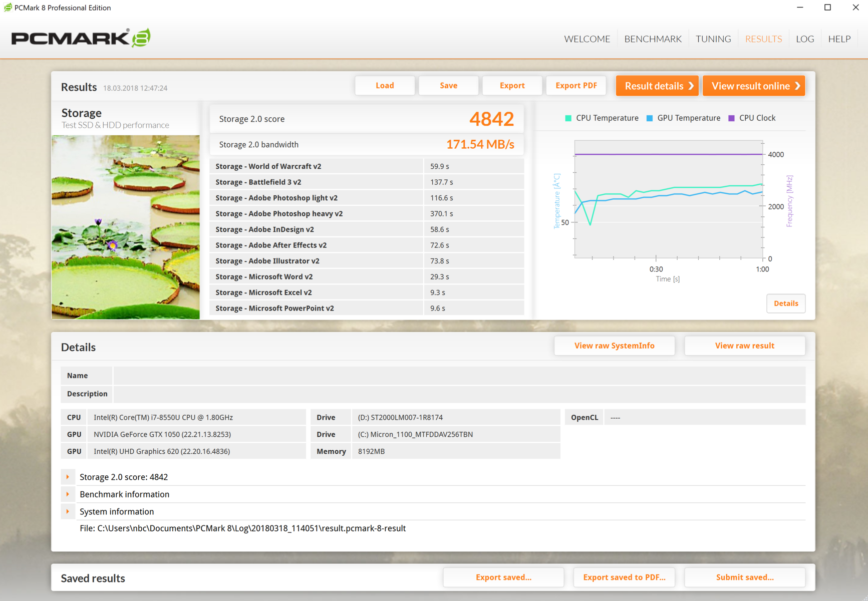Select Storage - Adobe Photoshop light v2 row
The image size is (868, 601).
pos(367,198)
